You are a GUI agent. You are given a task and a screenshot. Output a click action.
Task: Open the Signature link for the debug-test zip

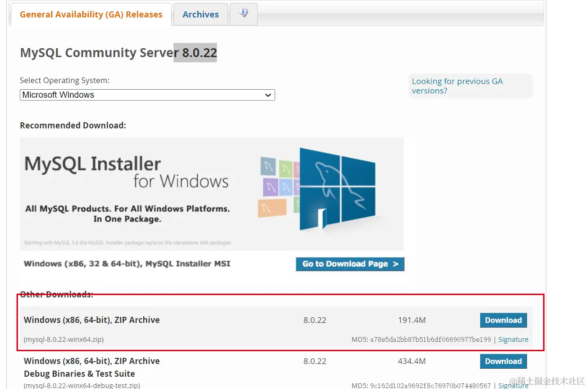tap(513, 385)
